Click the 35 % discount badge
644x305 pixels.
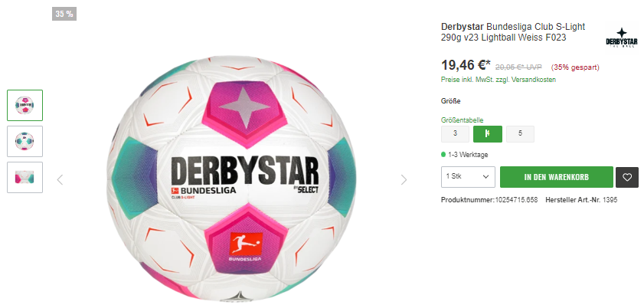pos(64,14)
